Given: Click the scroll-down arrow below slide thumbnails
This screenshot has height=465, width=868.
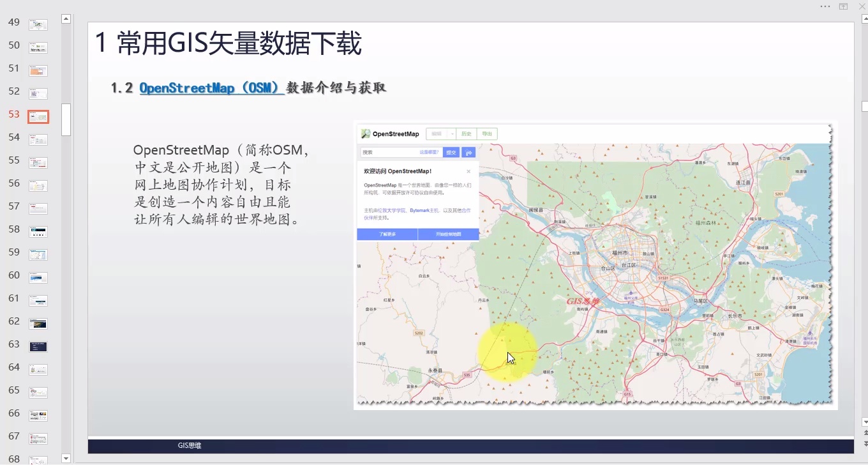Looking at the screenshot, I should pos(65,458).
